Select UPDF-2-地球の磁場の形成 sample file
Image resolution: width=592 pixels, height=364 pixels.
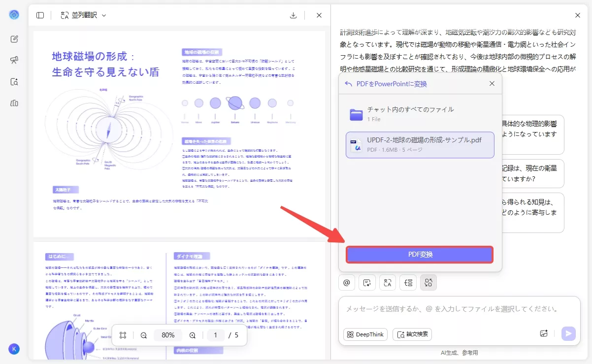click(420, 145)
